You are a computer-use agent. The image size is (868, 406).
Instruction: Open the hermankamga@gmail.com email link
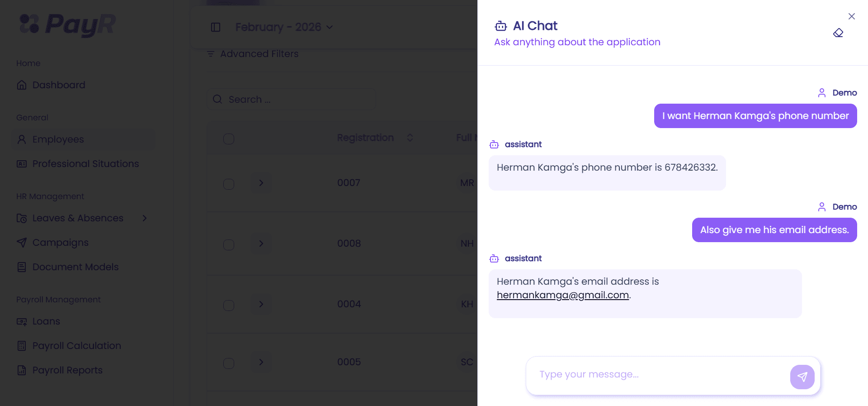pyautogui.click(x=563, y=295)
